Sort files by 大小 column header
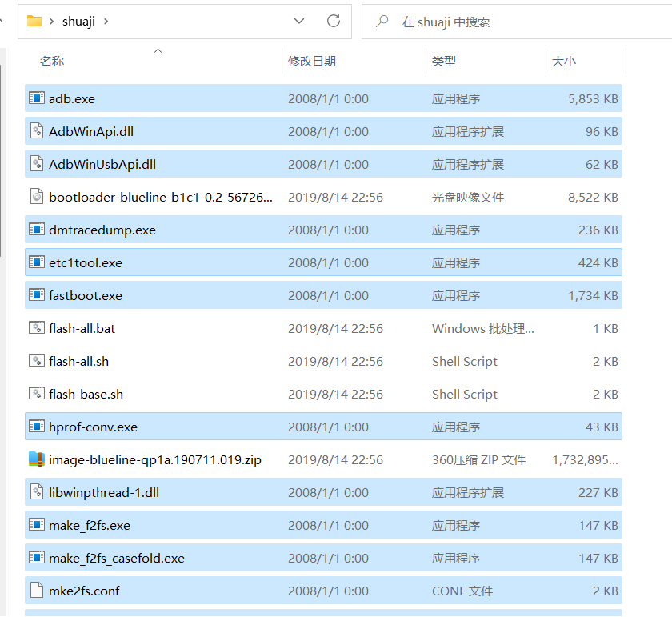672x617 pixels. [x=563, y=62]
